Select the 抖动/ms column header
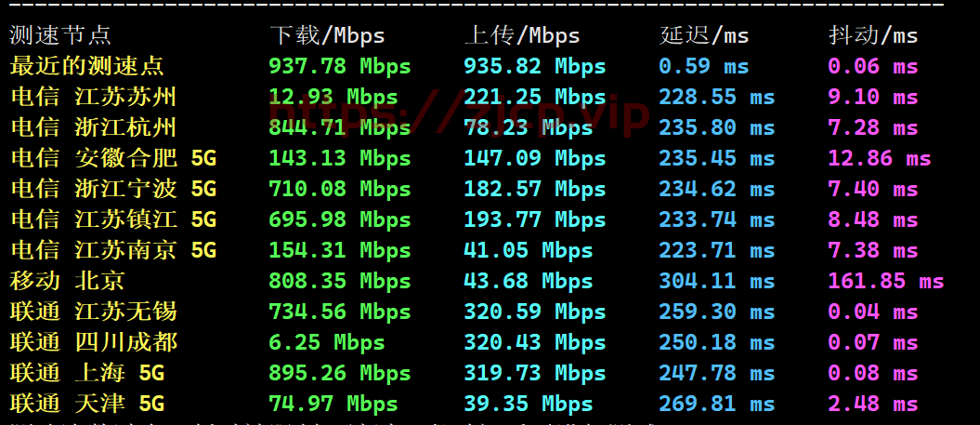The width and height of the screenshot is (980, 425). [x=873, y=35]
